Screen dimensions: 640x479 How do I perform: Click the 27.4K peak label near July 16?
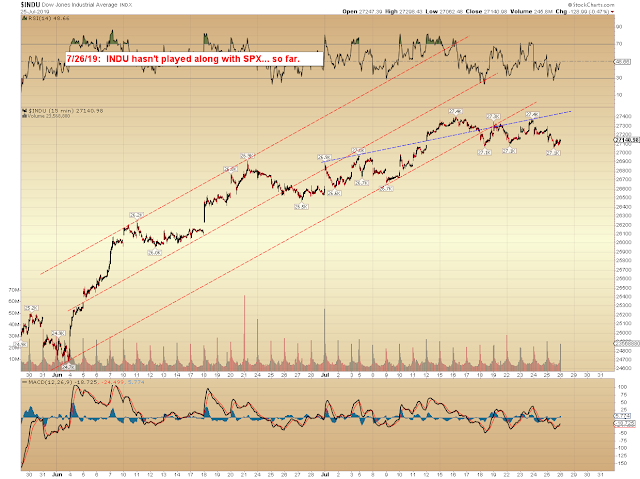coord(455,111)
